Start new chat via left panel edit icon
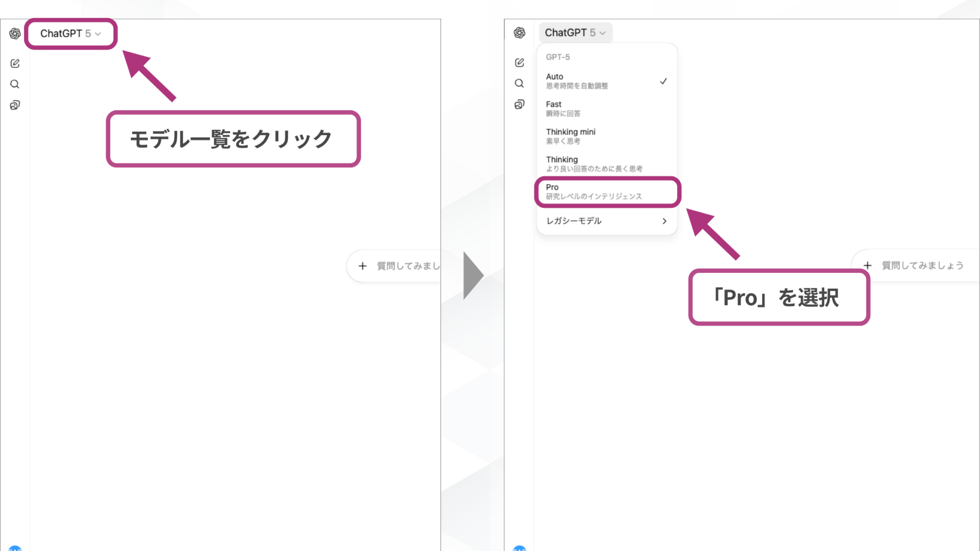980x551 pixels. click(x=15, y=63)
